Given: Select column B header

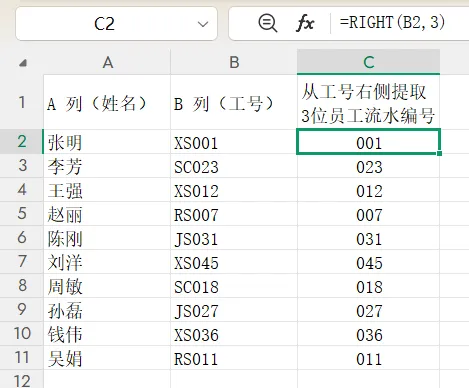Looking at the screenshot, I should [234, 62].
